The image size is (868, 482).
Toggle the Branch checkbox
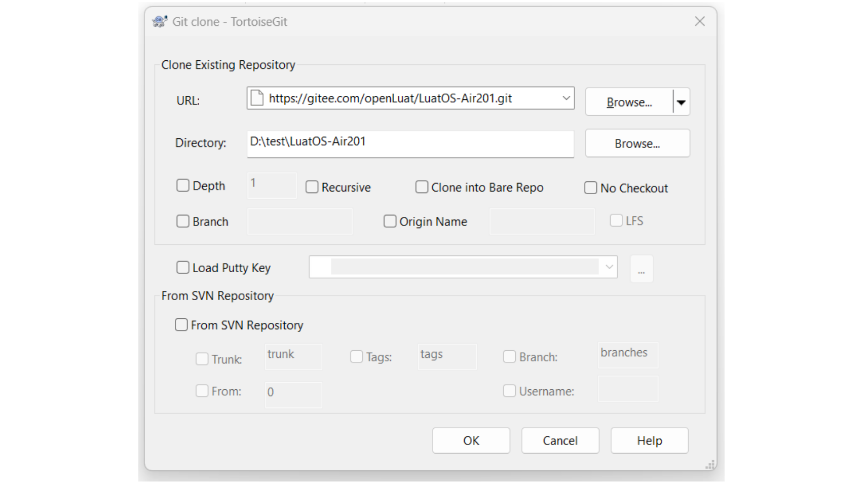(183, 221)
